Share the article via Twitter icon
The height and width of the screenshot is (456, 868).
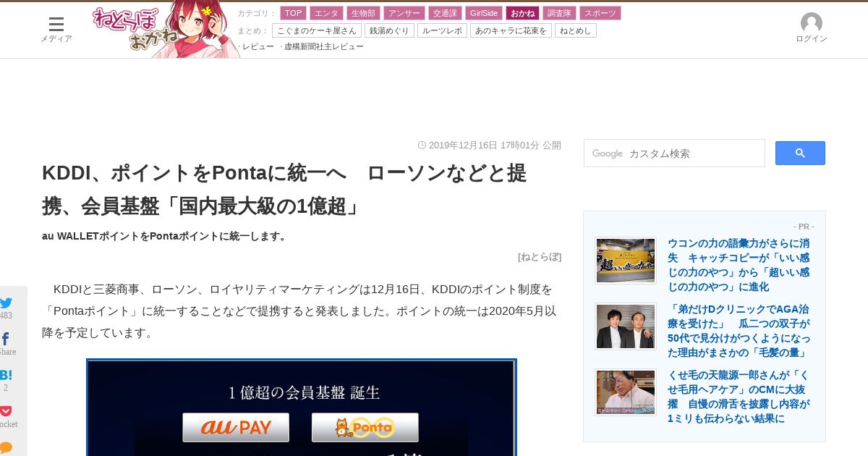[7, 303]
